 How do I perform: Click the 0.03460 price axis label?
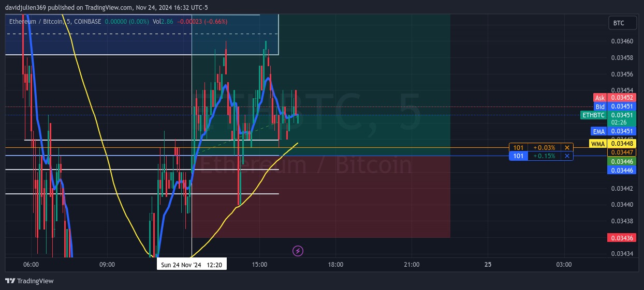621,41
